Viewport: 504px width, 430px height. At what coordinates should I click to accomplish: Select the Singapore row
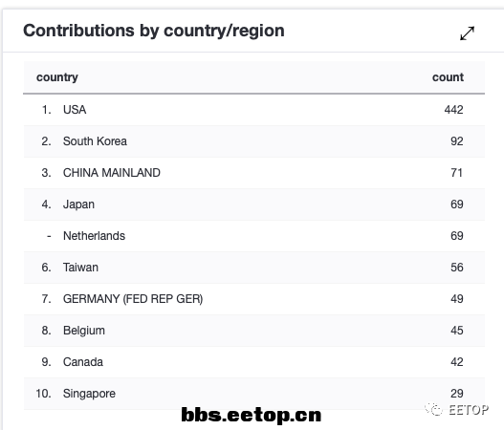254,394
